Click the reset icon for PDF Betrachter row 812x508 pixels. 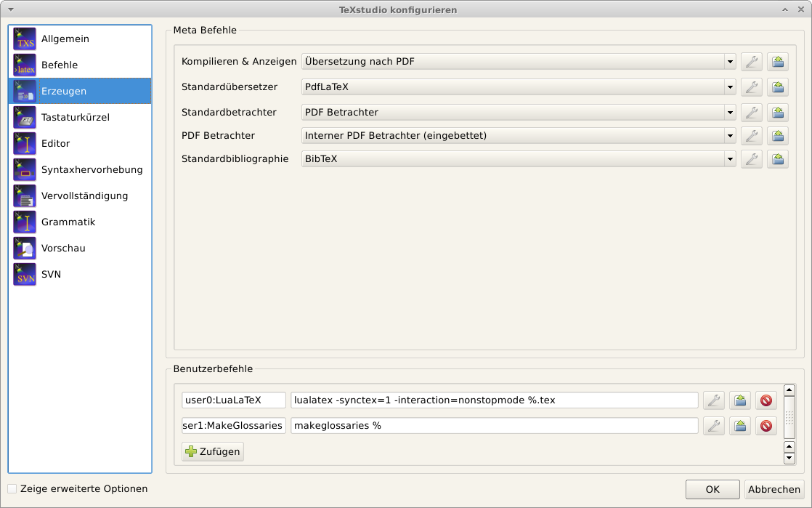(778, 136)
